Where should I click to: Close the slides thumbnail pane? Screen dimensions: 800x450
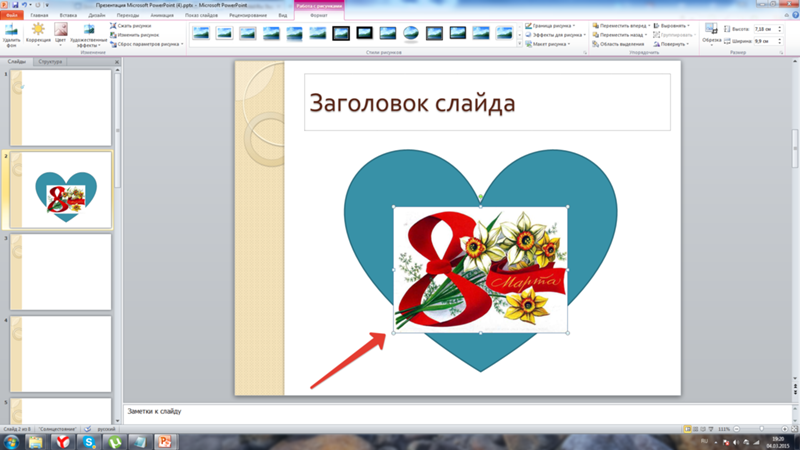[117, 62]
